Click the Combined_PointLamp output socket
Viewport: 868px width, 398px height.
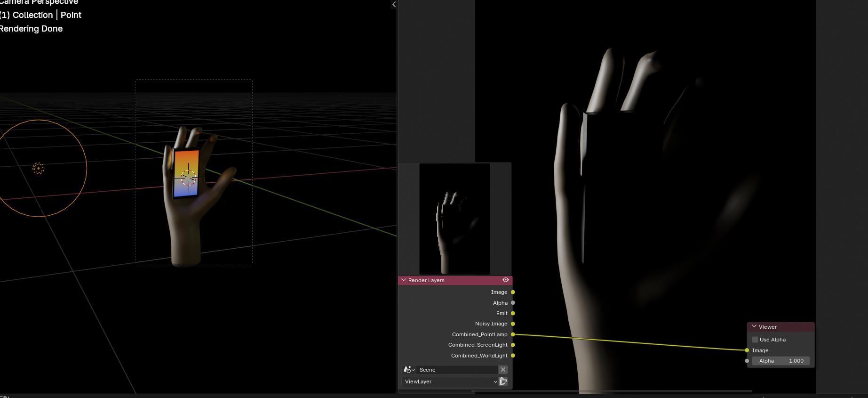(x=513, y=334)
